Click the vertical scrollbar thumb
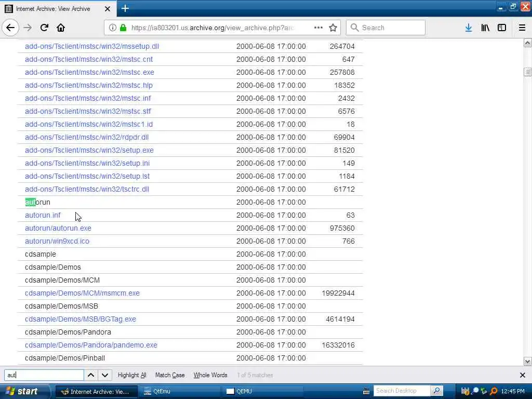Image resolution: width=532 pixels, height=399 pixels. pyautogui.click(x=528, y=72)
